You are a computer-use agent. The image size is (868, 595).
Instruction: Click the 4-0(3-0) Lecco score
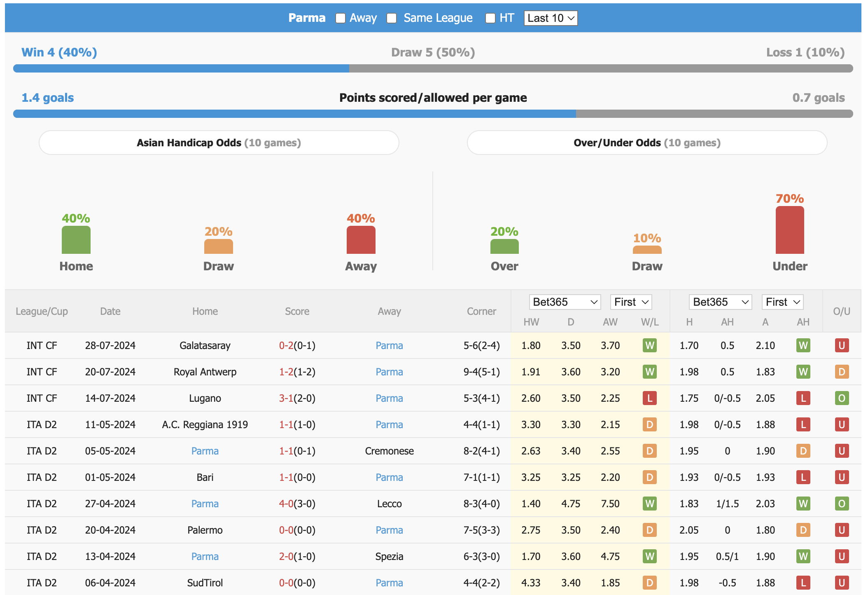tap(297, 504)
